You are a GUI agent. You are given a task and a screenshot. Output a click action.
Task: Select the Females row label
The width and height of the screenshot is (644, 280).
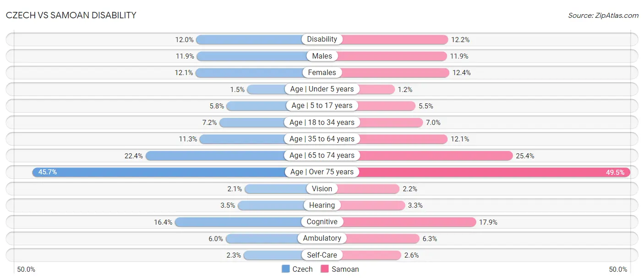coord(322,72)
